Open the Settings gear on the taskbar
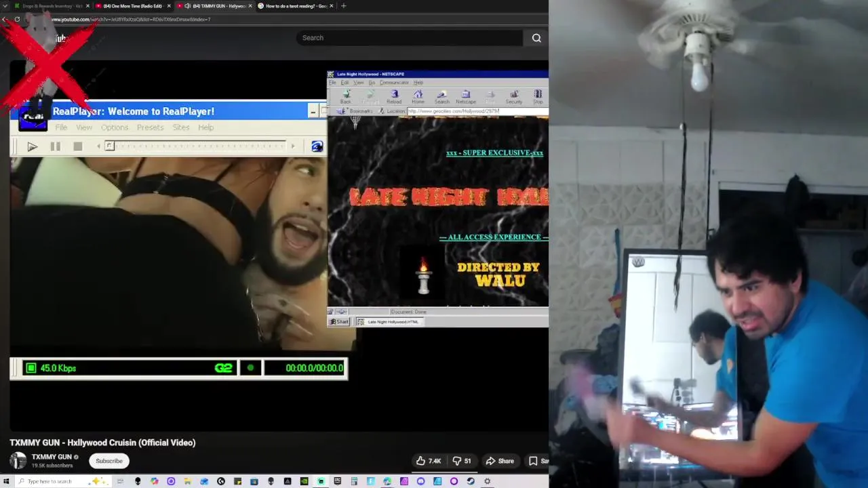Viewport: 868px width, 488px height. (487, 481)
